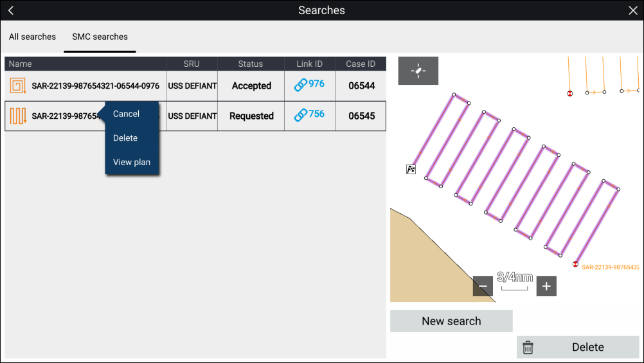Switch to the All searches tab

pyautogui.click(x=32, y=37)
